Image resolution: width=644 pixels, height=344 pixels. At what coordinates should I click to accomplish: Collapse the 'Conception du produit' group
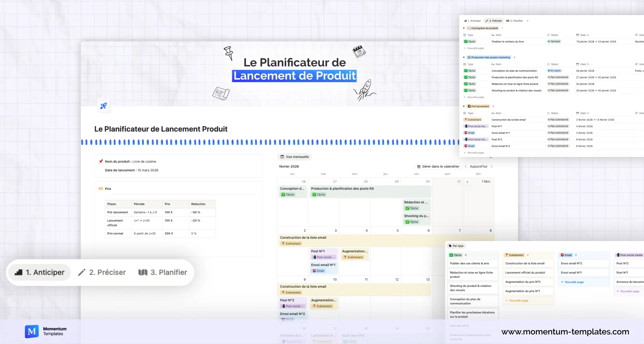(x=464, y=28)
